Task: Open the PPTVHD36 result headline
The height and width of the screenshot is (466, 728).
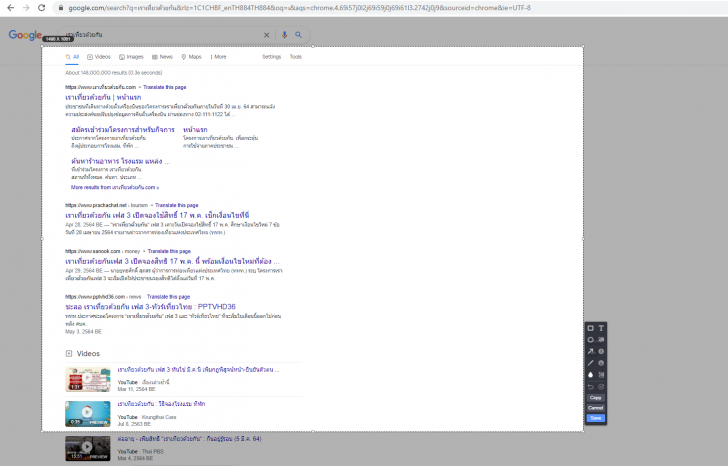Action: point(150,307)
